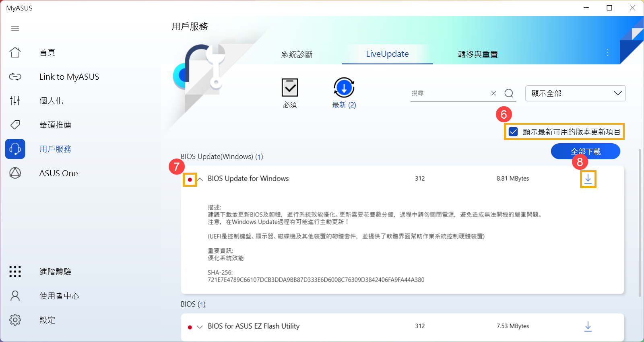The image size is (644, 342).
Task: Open the 顯示全部 filter dropdown
Action: [x=575, y=93]
